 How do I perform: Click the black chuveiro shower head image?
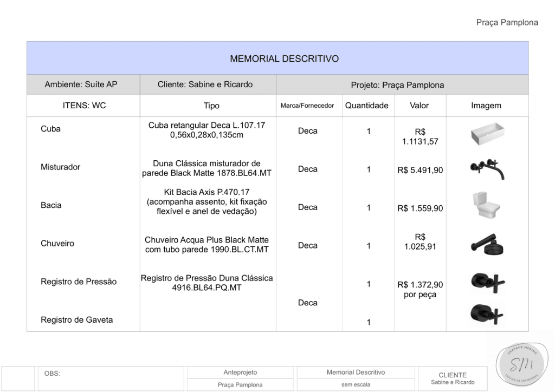point(486,244)
